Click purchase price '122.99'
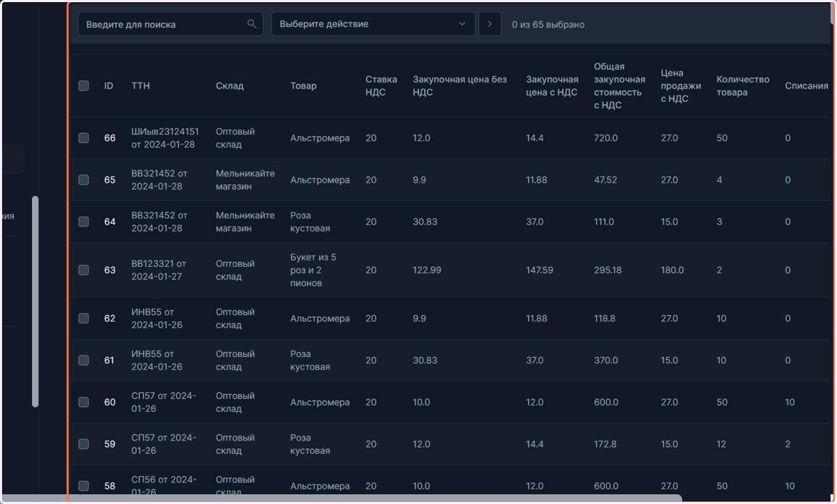Viewport: 837px width, 504px height. [x=427, y=270]
